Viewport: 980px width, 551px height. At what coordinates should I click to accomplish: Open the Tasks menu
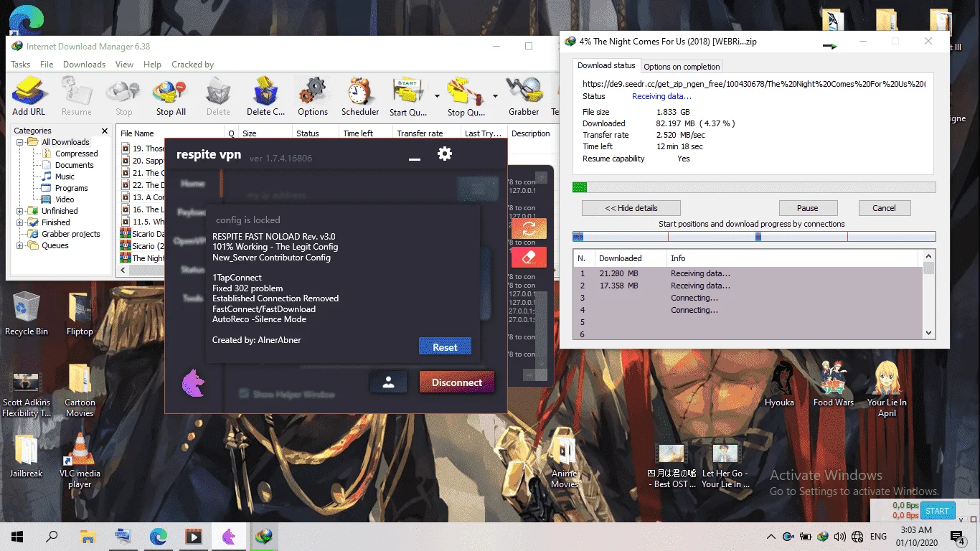[x=21, y=65]
